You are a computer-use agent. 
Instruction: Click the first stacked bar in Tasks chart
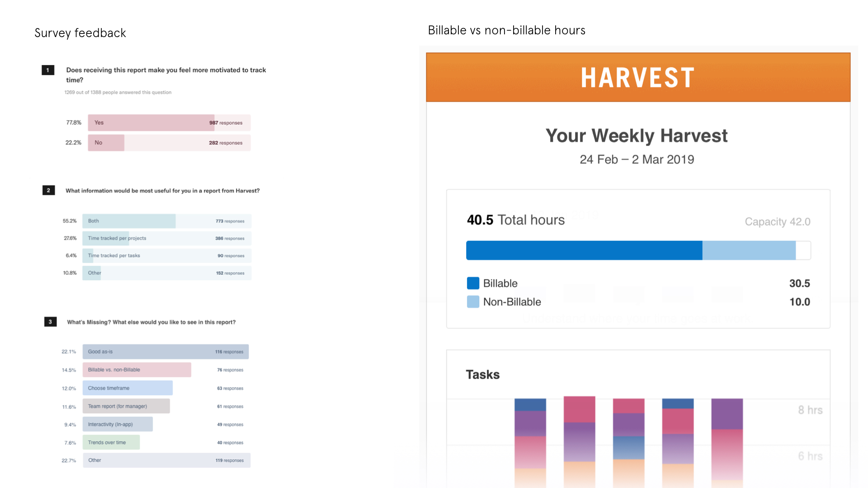530,443
